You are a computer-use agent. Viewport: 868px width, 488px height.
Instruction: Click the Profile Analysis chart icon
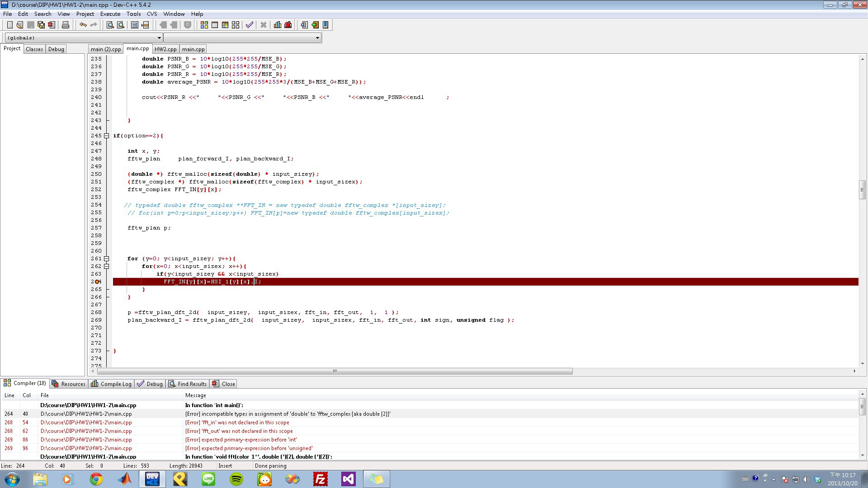(277, 25)
